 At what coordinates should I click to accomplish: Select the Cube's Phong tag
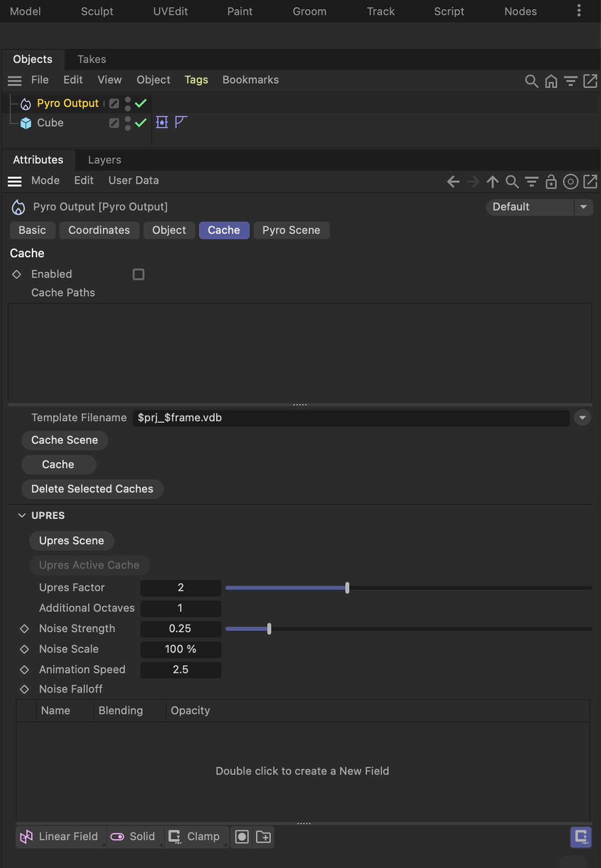coord(181,122)
